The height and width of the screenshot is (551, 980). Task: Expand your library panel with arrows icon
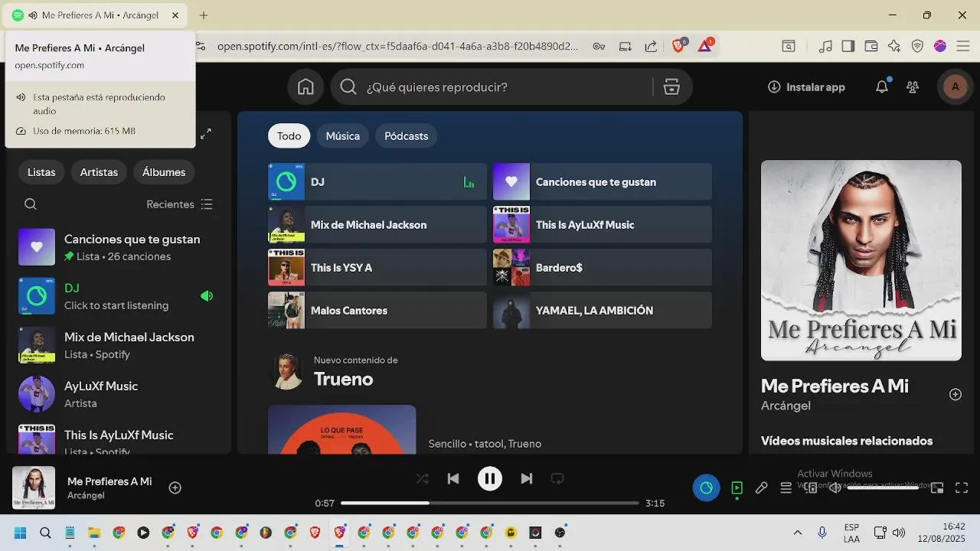[x=206, y=134]
